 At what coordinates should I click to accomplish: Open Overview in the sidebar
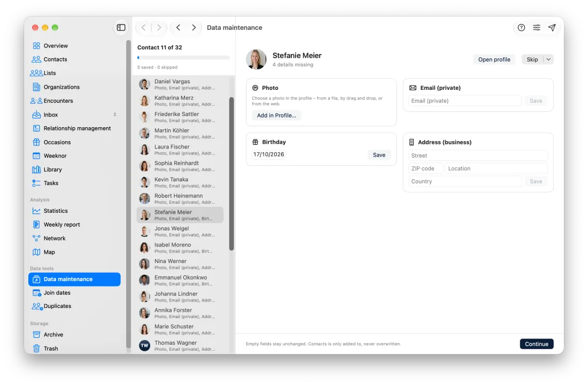[x=74, y=46]
